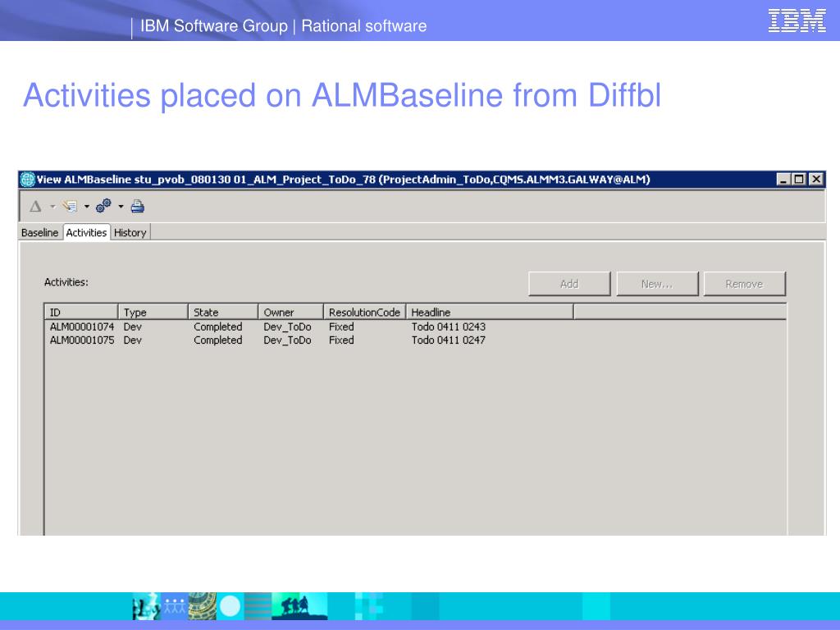
Task: Click Fixed resolution in ALM00001074 row
Action: (341, 326)
